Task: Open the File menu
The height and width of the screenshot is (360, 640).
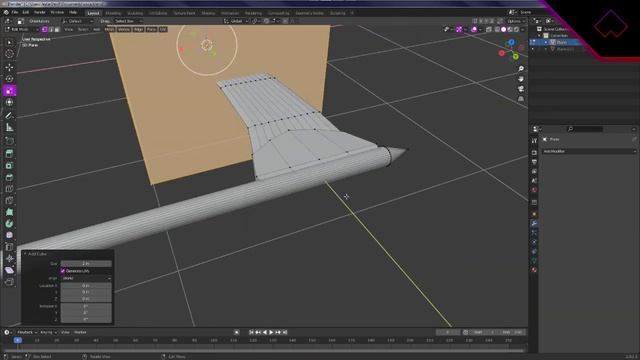Action: click(15, 13)
